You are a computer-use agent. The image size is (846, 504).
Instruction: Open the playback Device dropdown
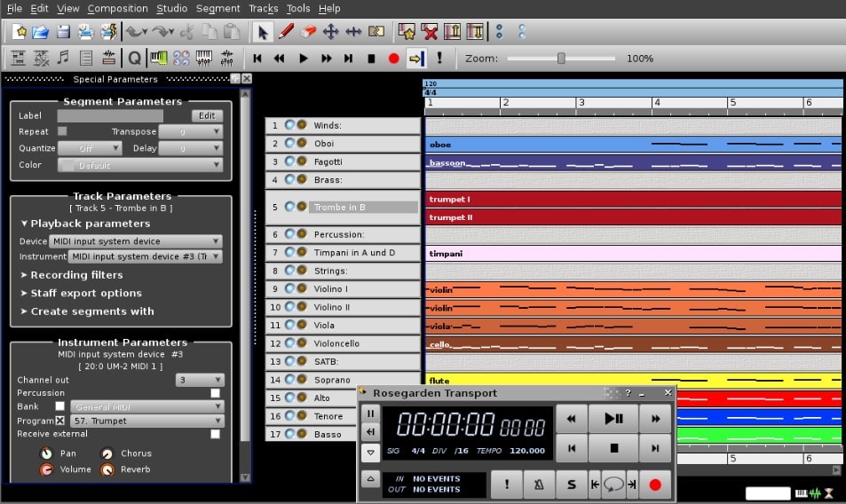click(x=136, y=241)
